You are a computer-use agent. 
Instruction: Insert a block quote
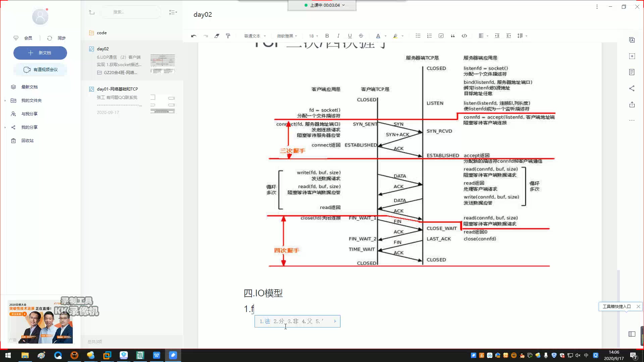pyautogui.click(x=453, y=36)
